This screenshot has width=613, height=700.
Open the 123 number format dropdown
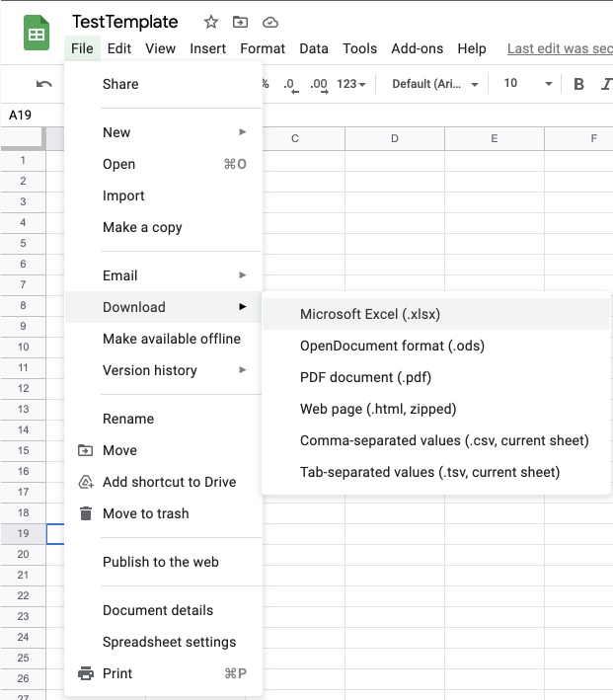[x=351, y=84]
